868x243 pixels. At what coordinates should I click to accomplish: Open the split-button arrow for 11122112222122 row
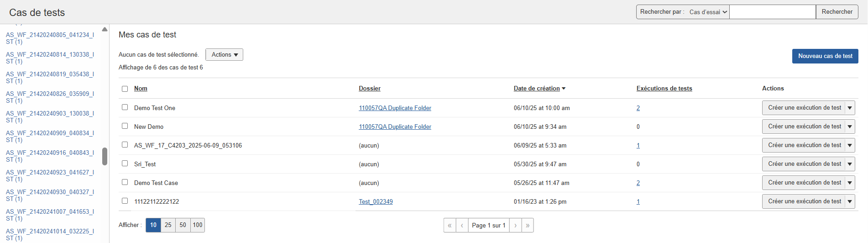click(x=850, y=202)
